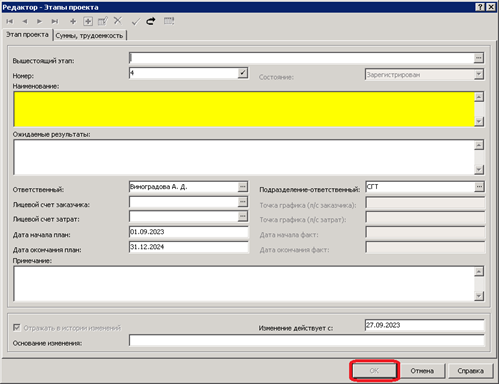This screenshot has width=499, height=384.
Task: Go to first record navigation icon
Action: 9,22
